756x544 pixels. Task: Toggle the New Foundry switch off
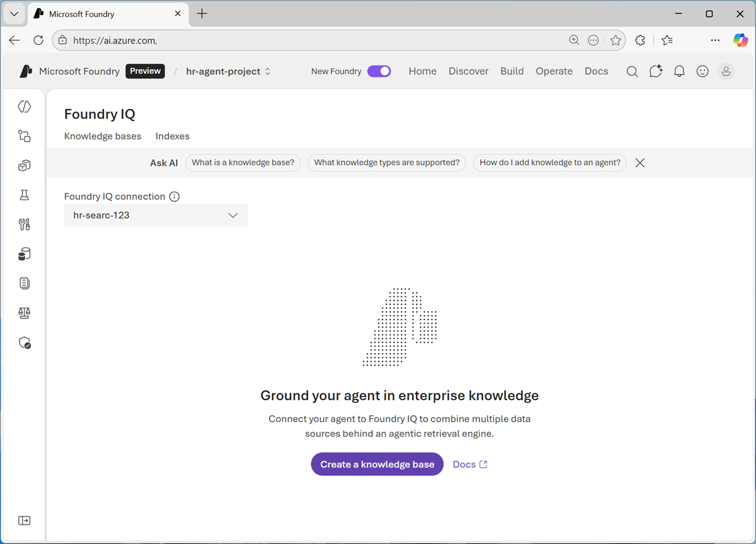379,71
